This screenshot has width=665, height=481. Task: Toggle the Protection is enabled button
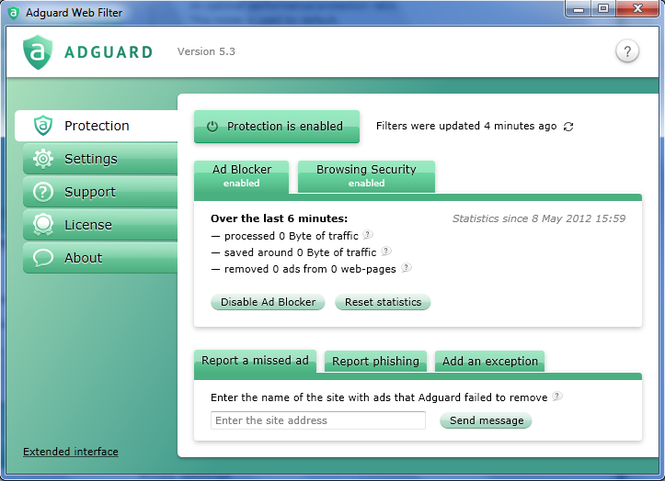(x=277, y=126)
